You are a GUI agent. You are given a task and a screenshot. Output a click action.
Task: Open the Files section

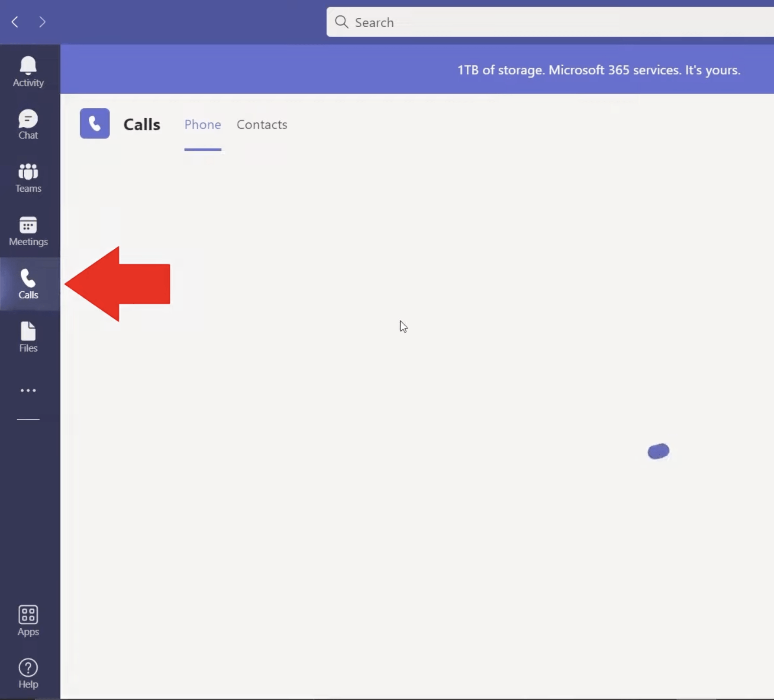(28, 337)
